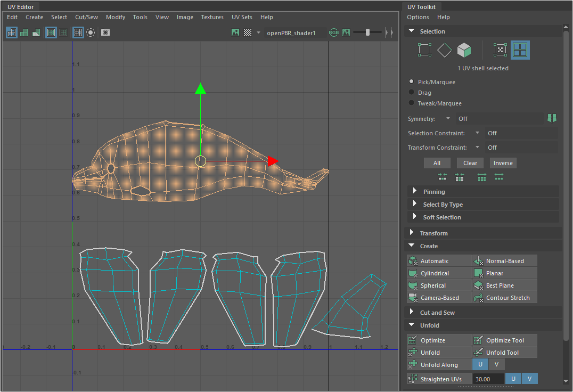Select the Drag radio option

point(412,93)
